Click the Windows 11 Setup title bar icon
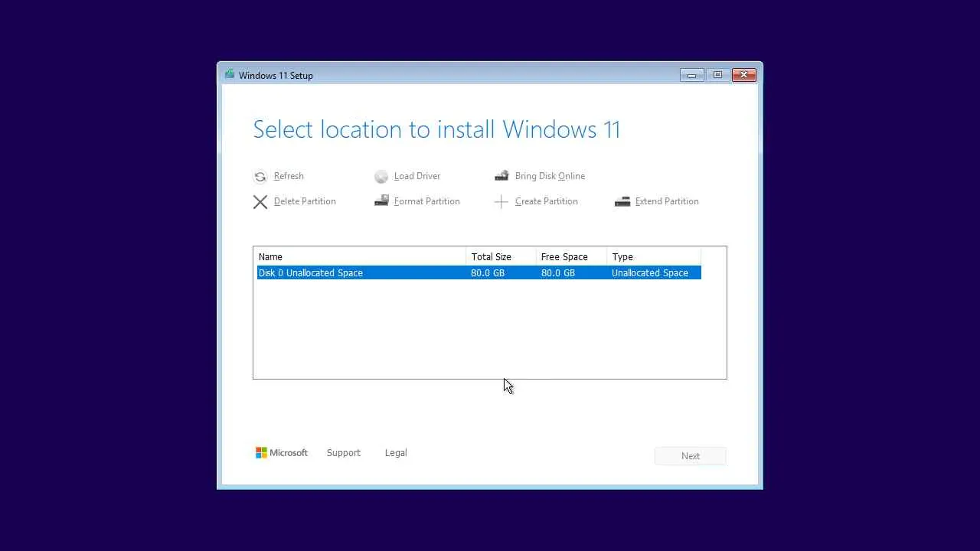This screenshot has height=551, width=980. click(230, 74)
